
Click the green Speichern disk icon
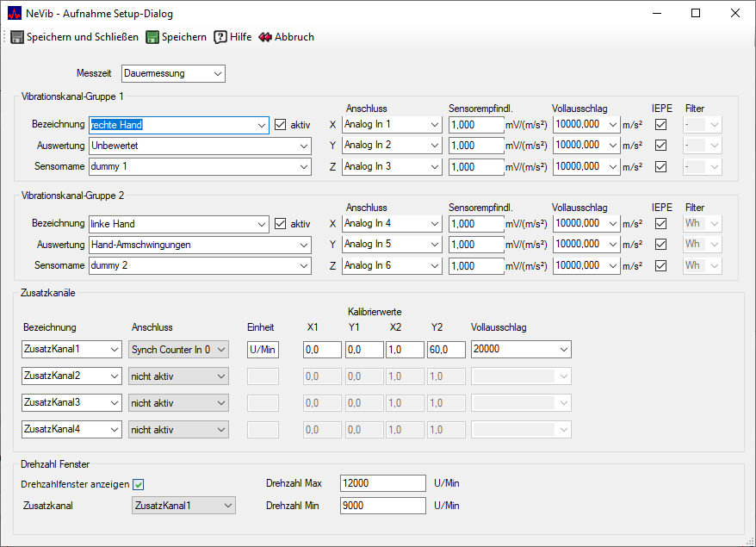[x=152, y=37]
